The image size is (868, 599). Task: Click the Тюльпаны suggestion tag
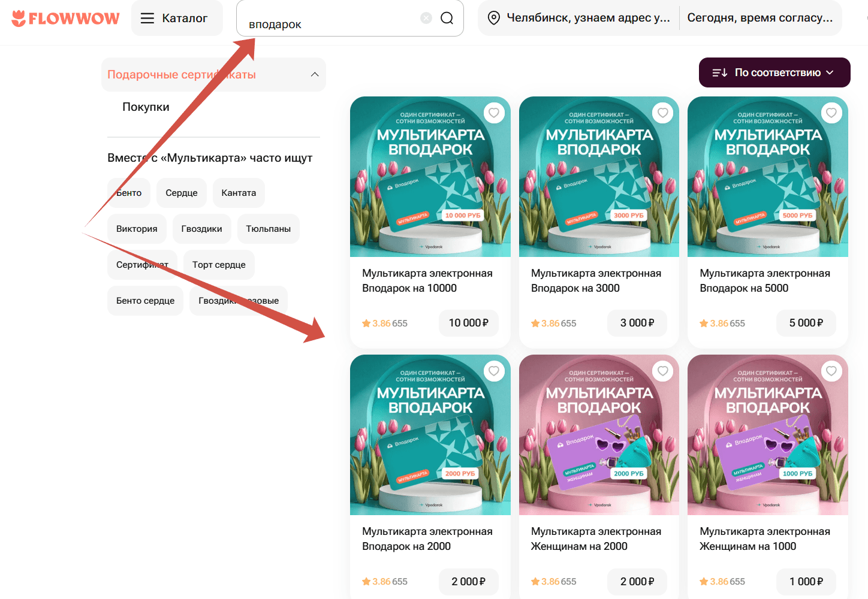268,229
